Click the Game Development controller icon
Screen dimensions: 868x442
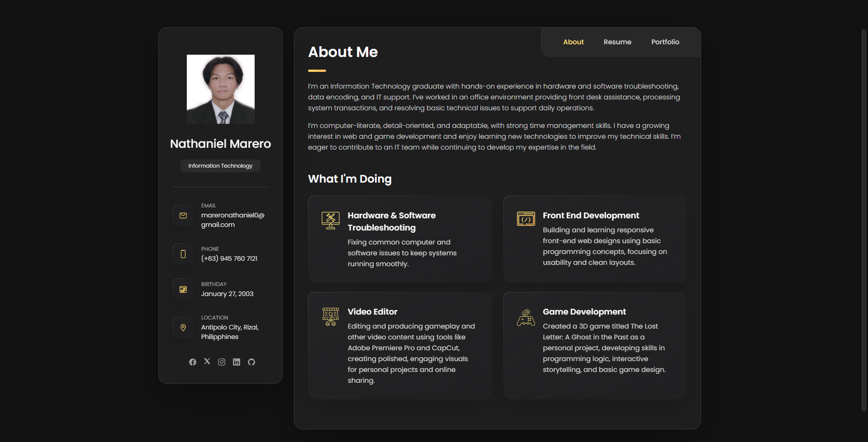pos(526,317)
